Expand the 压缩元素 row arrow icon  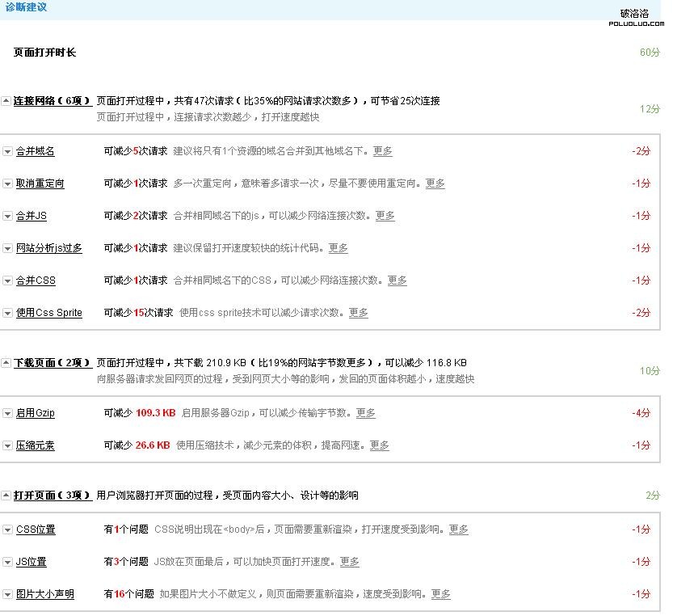7,446
